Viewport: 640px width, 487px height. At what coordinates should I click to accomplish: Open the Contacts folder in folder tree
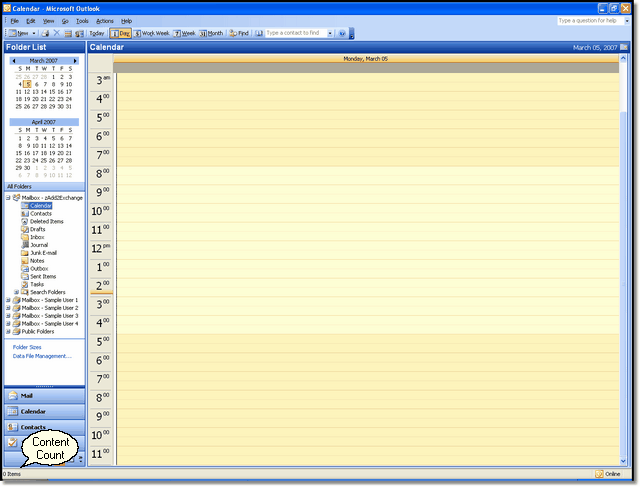coord(41,213)
